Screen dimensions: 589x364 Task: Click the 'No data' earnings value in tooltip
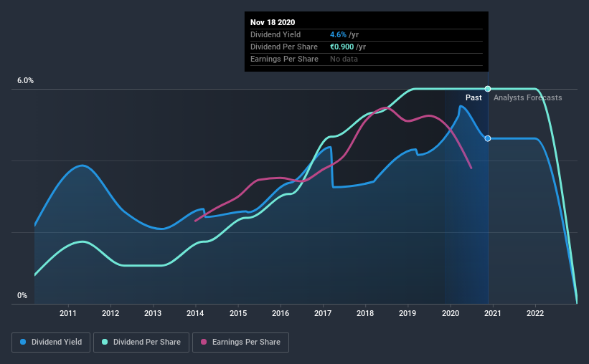[344, 59]
